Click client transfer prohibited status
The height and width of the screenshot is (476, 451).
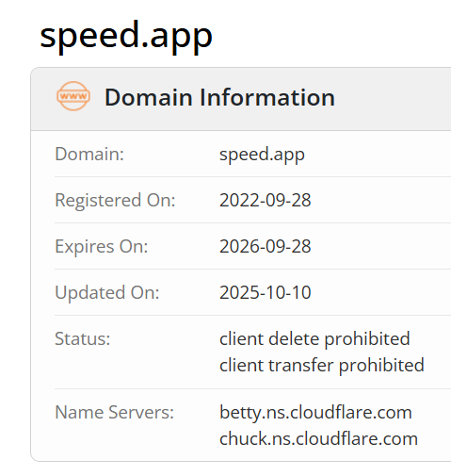point(322,366)
